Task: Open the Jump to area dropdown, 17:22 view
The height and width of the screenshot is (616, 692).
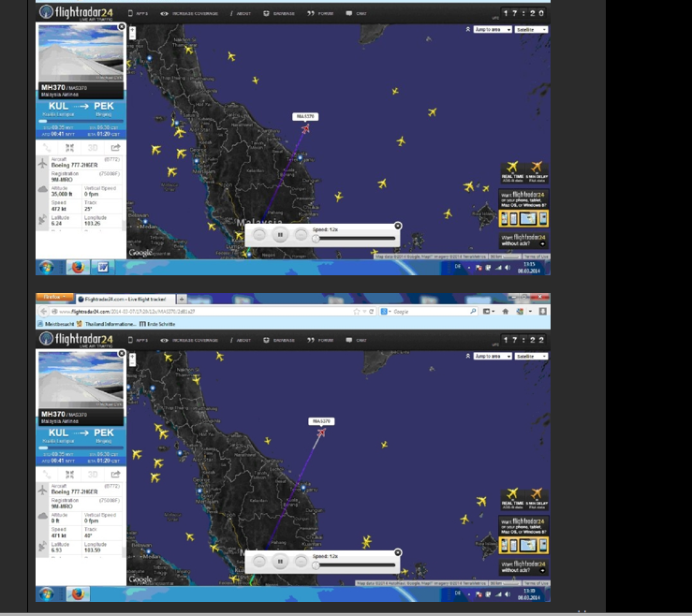Action: click(493, 356)
